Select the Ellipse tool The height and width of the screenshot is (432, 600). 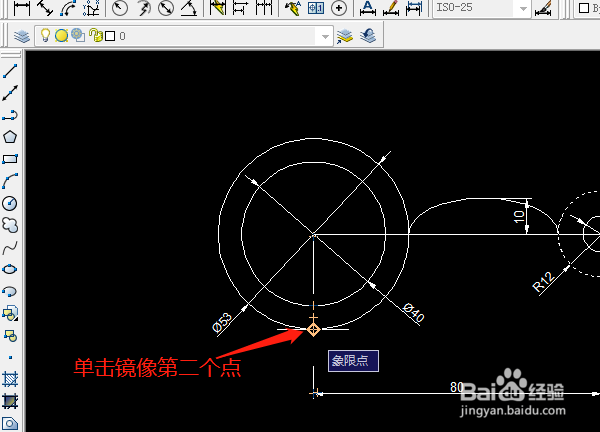tap(10, 269)
